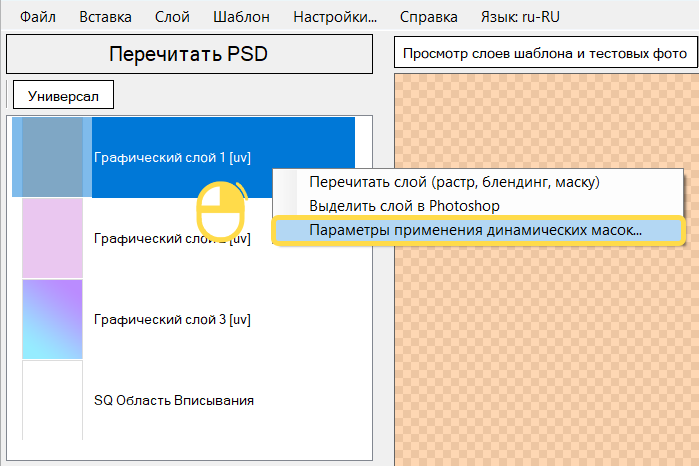Switch to the Универсал tab
Screen dimensions: 699x466
pyautogui.click(x=63, y=96)
